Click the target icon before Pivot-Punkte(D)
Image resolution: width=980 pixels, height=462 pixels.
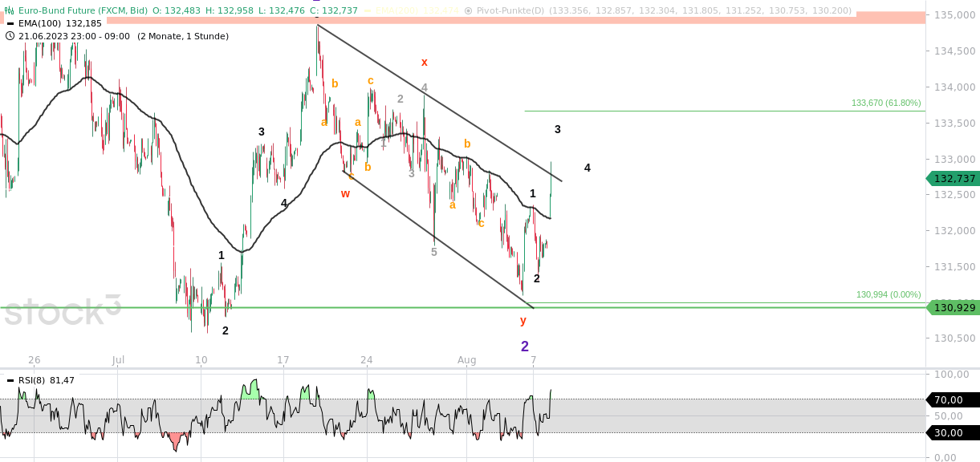[x=468, y=10]
